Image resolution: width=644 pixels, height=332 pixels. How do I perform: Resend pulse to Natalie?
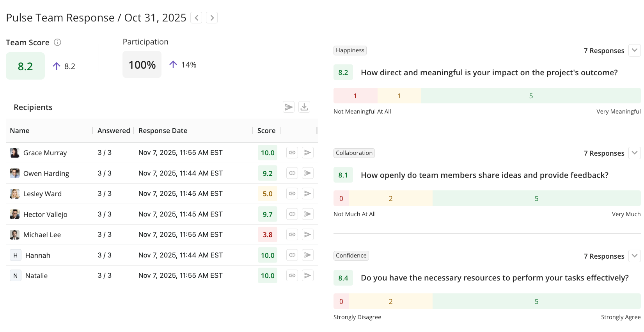(308, 275)
